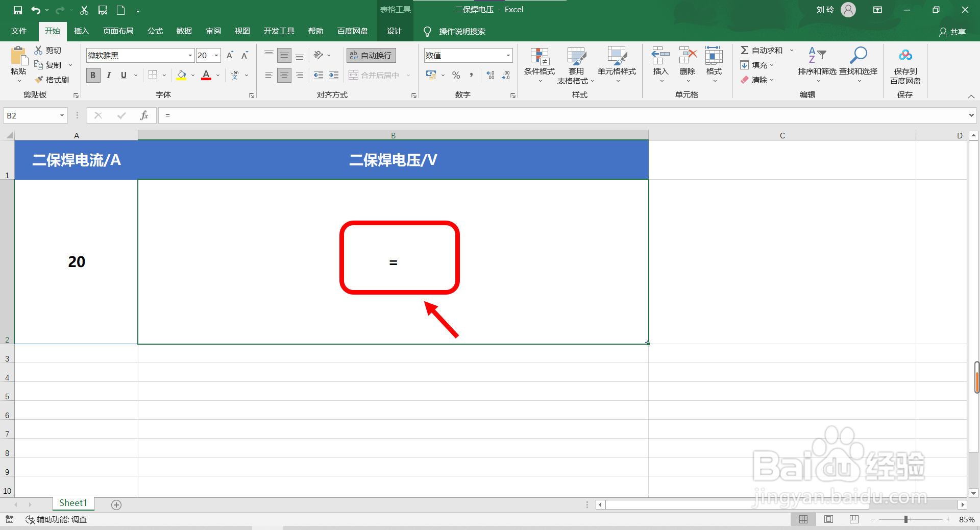Screen dimensions: 980x530
Task: Open the font name dropdown showing 微软雅黑
Action: click(x=190, y=55)
